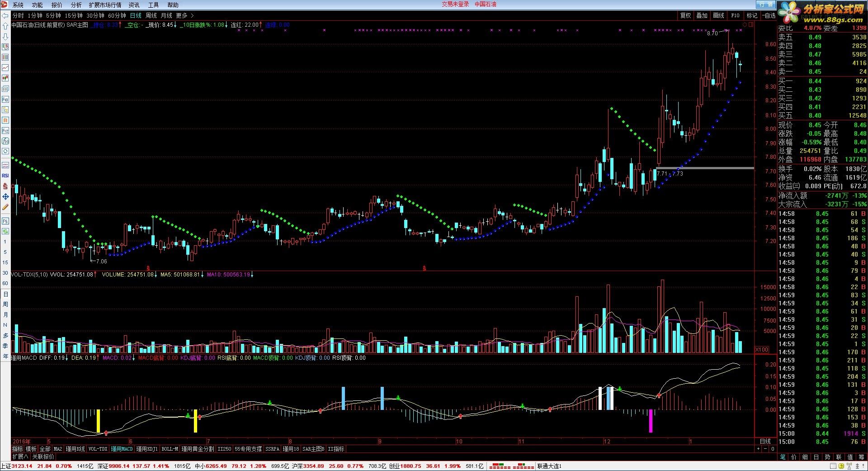The width and height of the screenshot is (868, 471).
Task: Open the yellow structure tree icon
Action: point(5,109)
